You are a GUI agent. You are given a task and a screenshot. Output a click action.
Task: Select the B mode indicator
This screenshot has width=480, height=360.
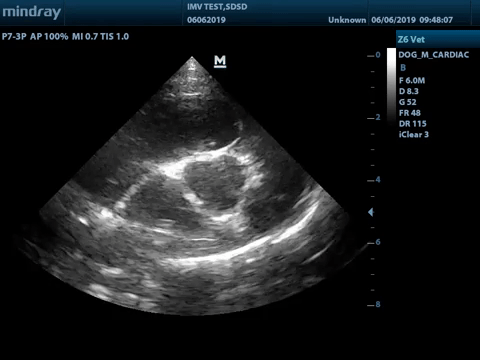click(403, 68)
